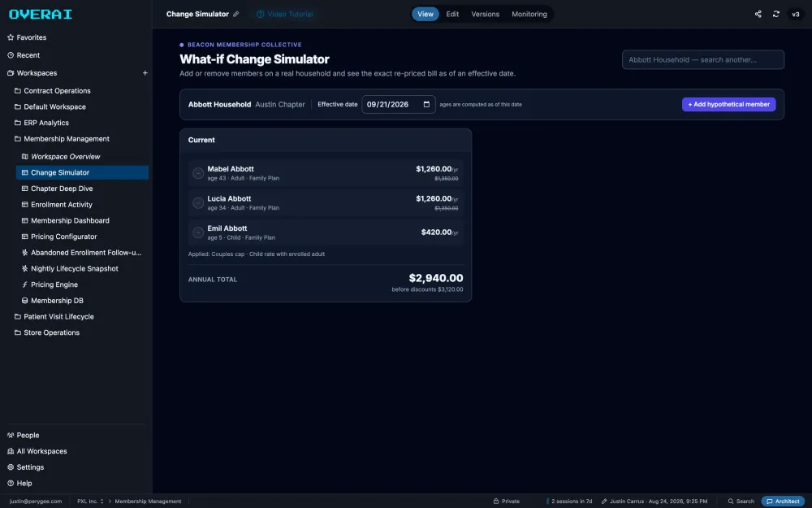The height and width of the screenshot is (508, 812).
Task: Click the refresh icon
Action: tap(775, 14)
